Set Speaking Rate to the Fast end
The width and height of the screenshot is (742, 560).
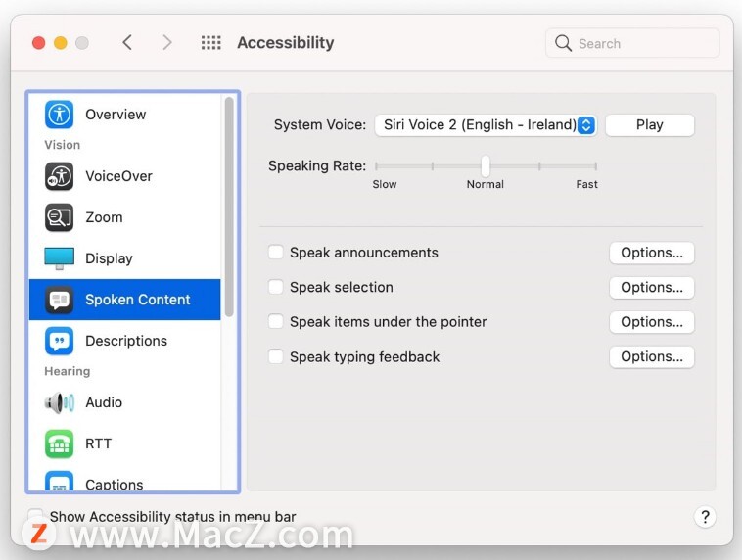click(x=595, y=166)
